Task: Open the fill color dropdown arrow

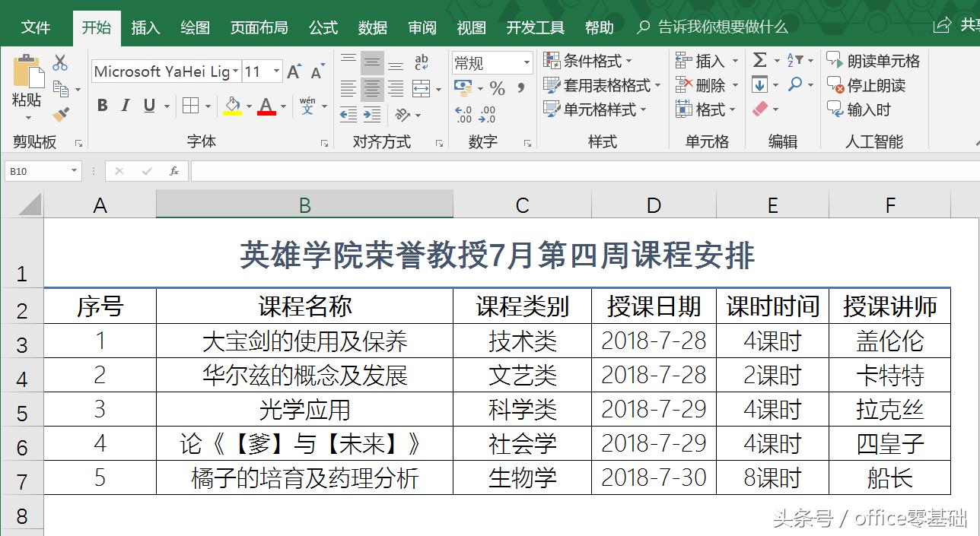Action: coord(248,106)
